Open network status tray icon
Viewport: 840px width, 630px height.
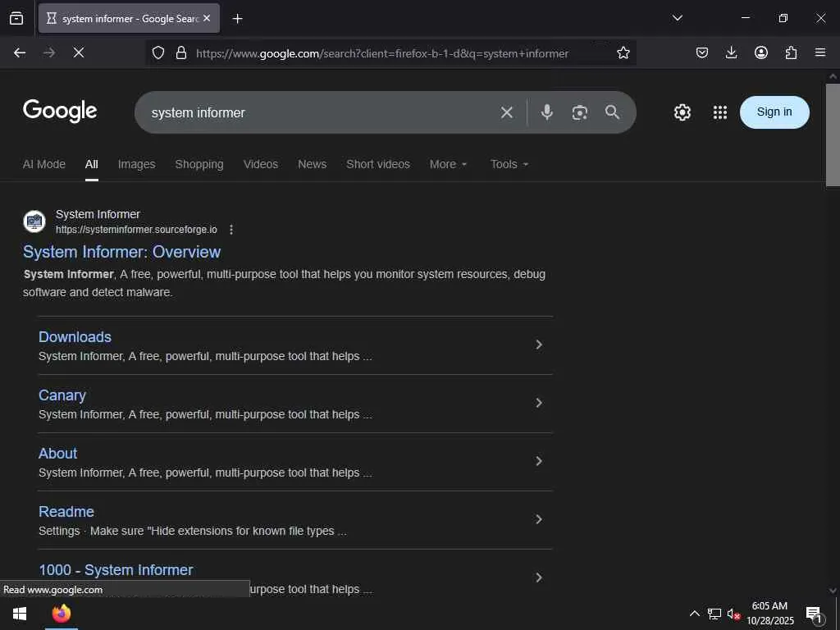[714, 614]
